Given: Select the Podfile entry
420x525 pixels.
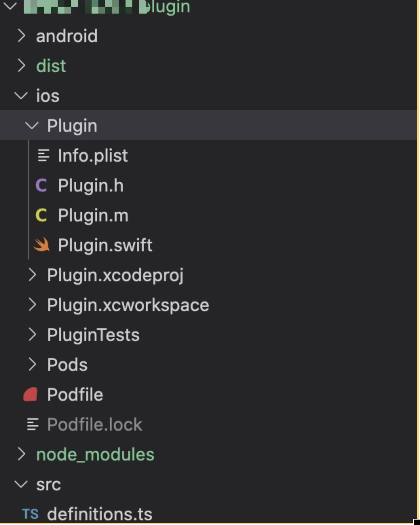Looking at the screenshot, I should pos(74,394).
